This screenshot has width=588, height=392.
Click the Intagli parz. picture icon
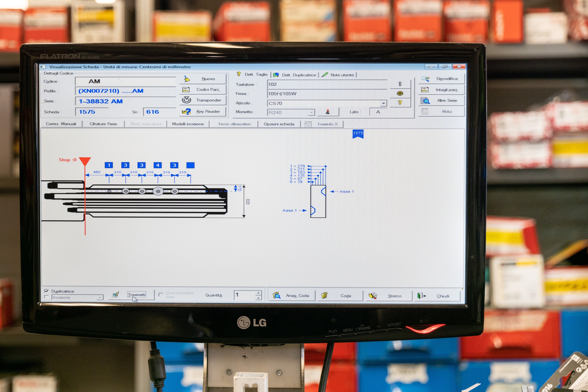click(424, 90)
